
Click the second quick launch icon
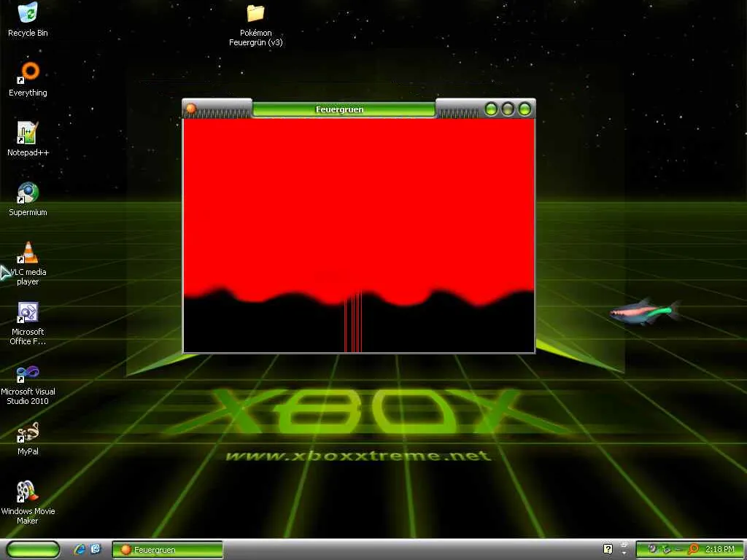pyautogui.click(x=96, y=549)
